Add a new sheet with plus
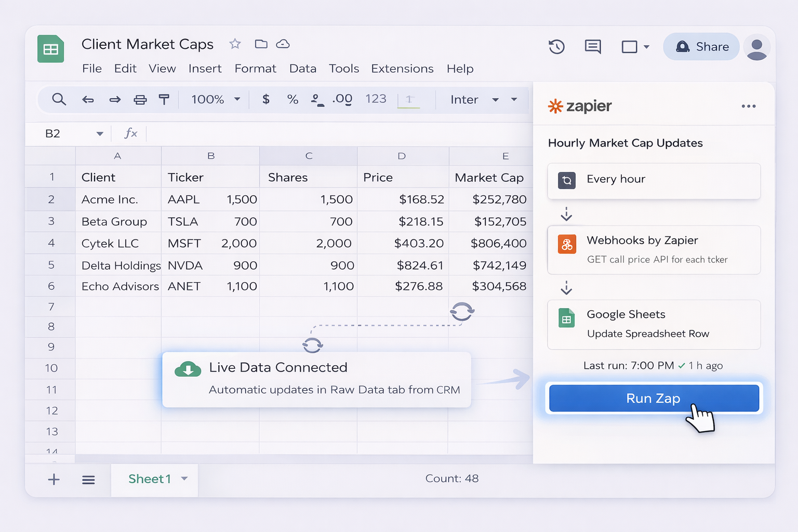This screenshot has height=532, width=798. [x=54, y=479]
